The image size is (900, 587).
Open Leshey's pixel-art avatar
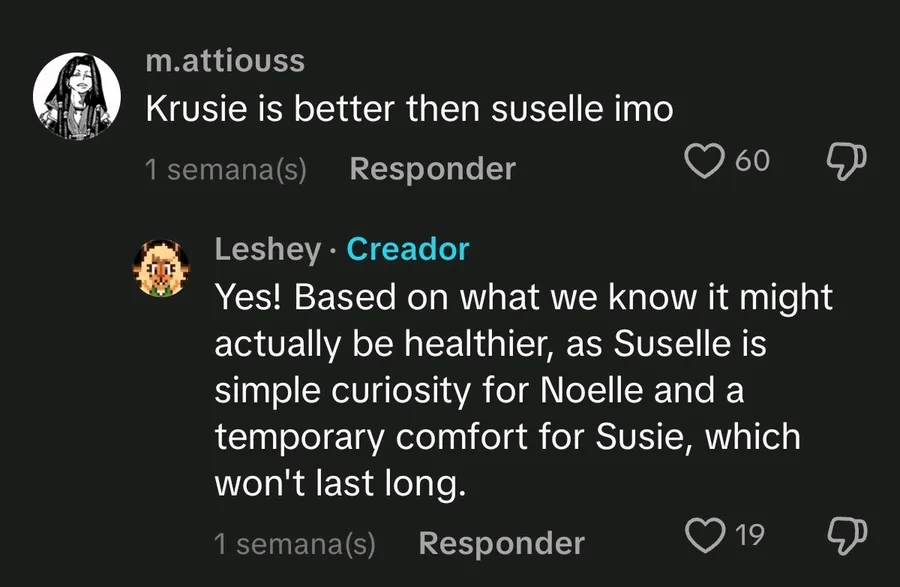[161, 268]
